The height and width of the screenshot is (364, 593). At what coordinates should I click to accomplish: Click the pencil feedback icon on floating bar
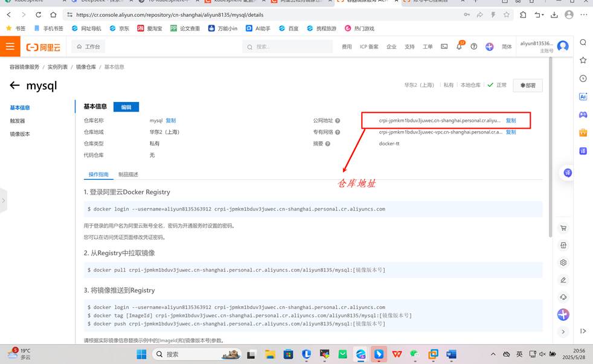tap(563, 279)
